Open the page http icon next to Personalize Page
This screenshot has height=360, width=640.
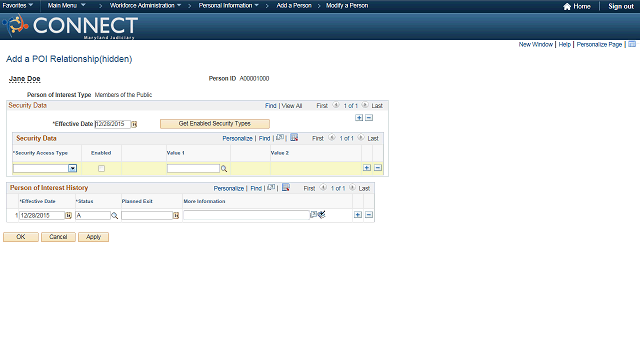pyautogui.click(x=632, y=44)
